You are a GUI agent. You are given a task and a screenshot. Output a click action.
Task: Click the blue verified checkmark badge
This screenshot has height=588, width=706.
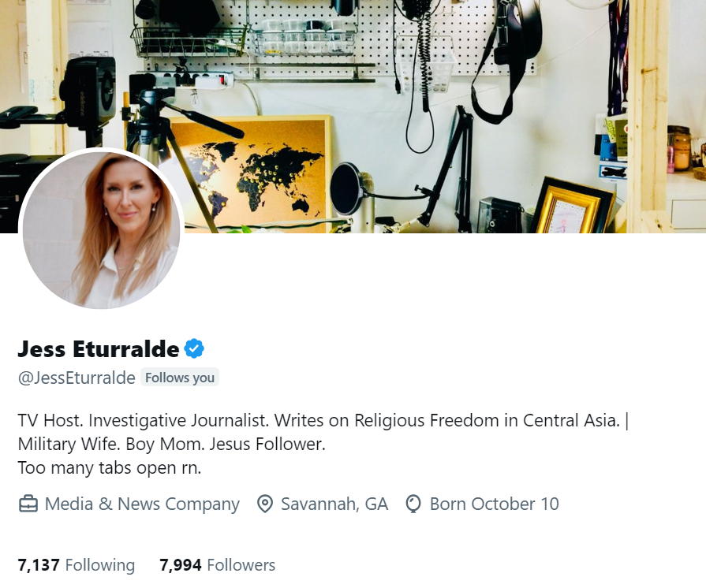click(194, 348)
